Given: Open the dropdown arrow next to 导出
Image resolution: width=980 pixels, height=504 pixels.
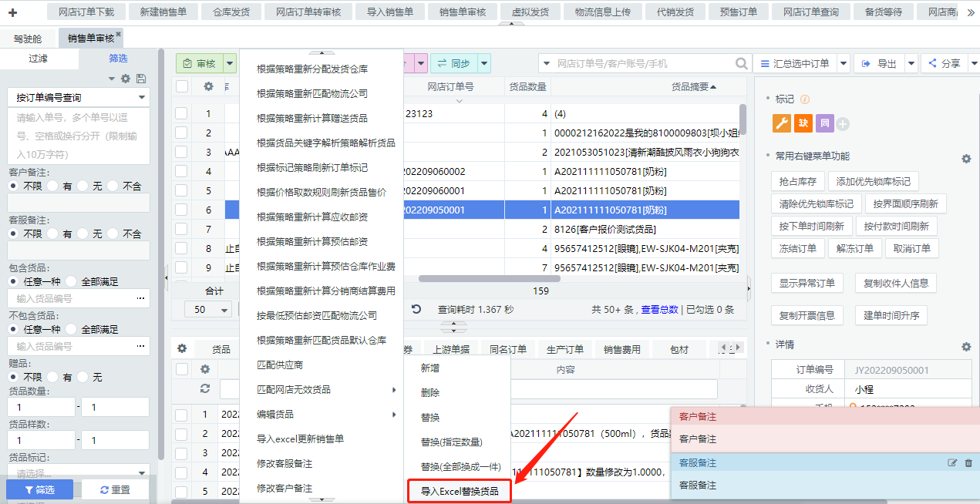Looking at the screenshot, I should [x=911, y=64].
